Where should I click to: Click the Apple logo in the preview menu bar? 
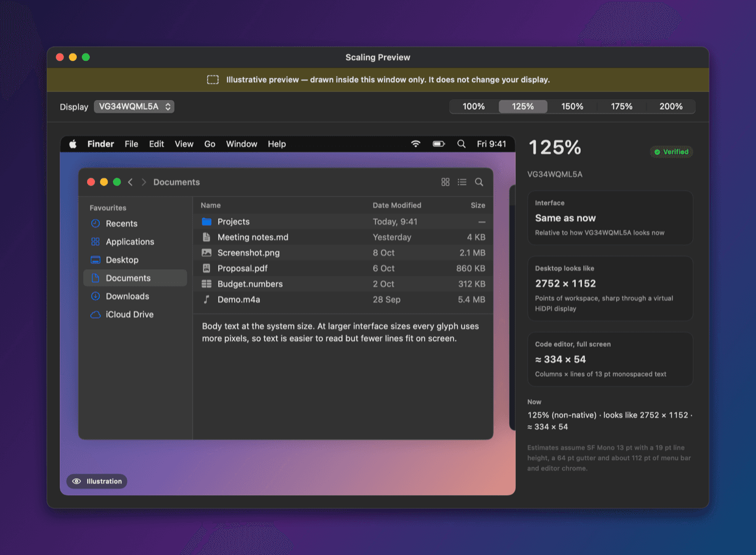tap(73, 144)
